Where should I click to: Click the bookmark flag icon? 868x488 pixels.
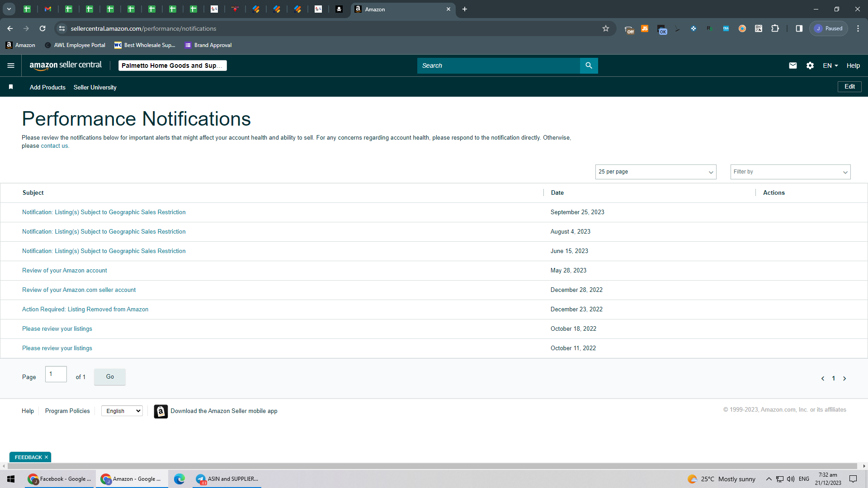11,87
